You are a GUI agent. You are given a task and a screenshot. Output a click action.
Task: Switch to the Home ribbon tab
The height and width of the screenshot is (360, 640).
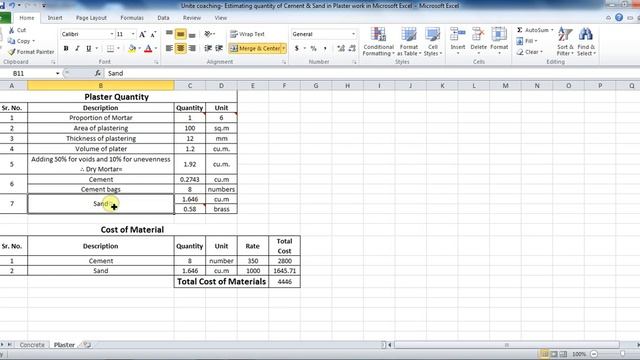(x=27, y=18)
